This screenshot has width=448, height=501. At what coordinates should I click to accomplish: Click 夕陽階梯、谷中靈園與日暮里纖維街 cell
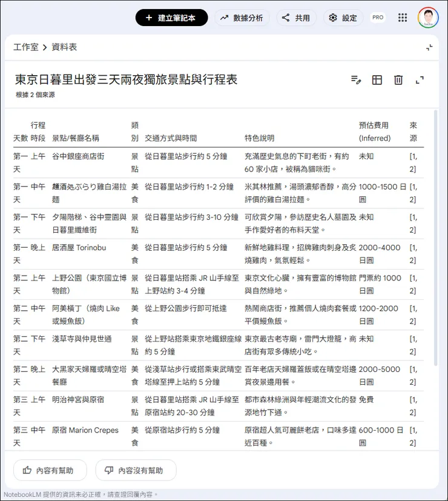pyautogui.click(x=89, y=224)
